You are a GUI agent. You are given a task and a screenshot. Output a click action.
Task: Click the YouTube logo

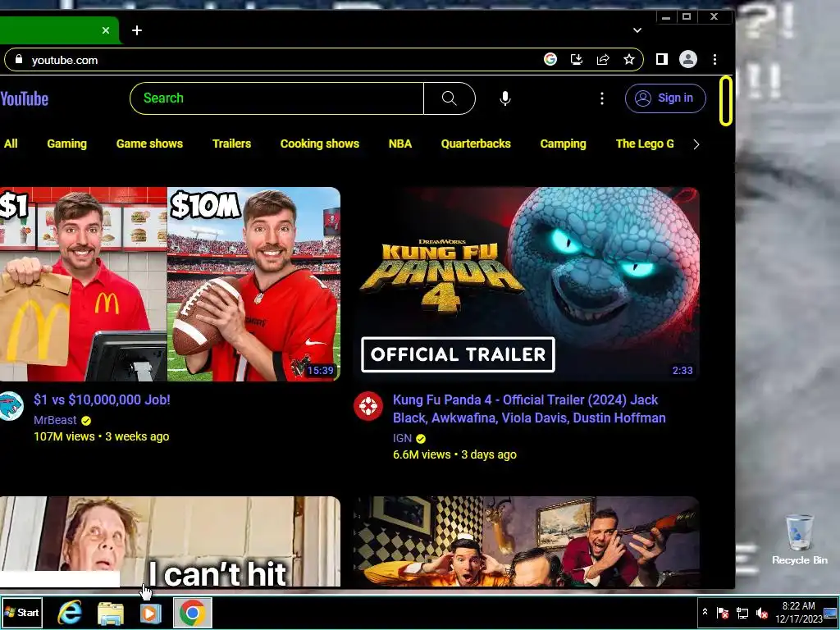pos(24,98)
